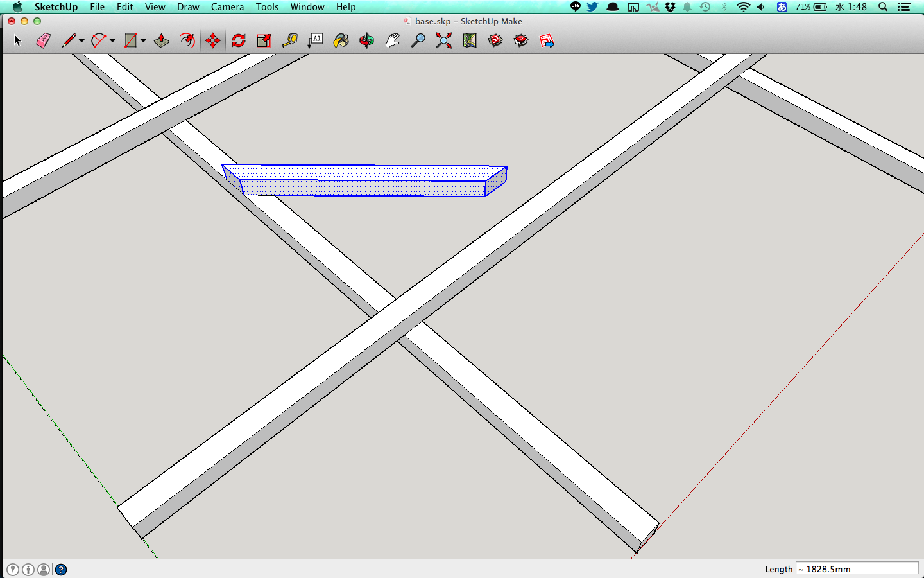This screenshot has width=924, height=578.
Task: Click the Add Location map button
Action: [x=470, y=41]
